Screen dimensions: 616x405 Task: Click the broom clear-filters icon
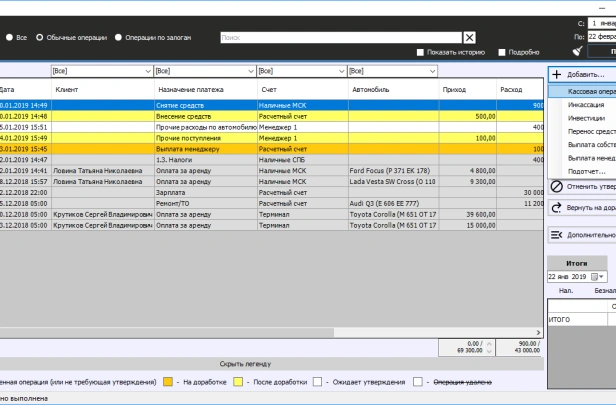click(x=577, y=52)
